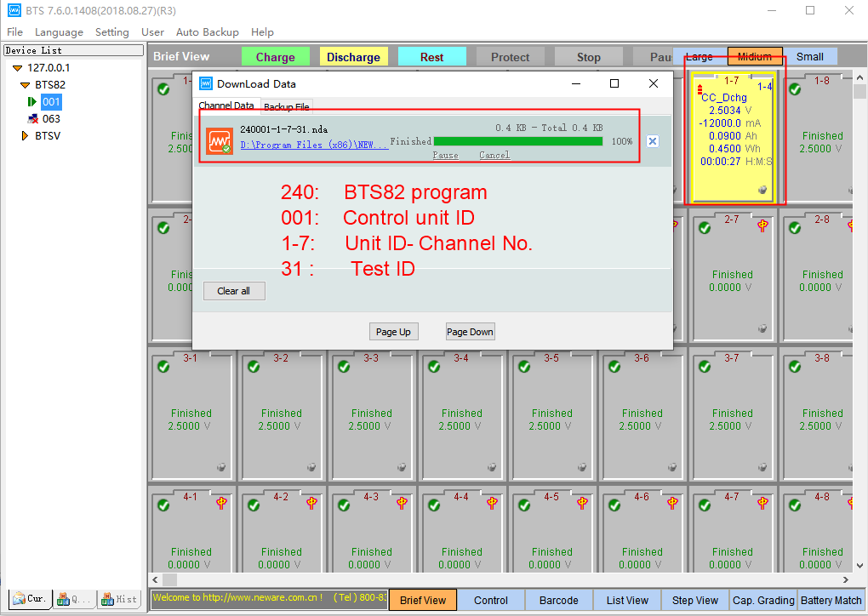The height and width of the screenshot is (616, 868).
Task: Open the List View tab
Action: (x=627, y=601)
